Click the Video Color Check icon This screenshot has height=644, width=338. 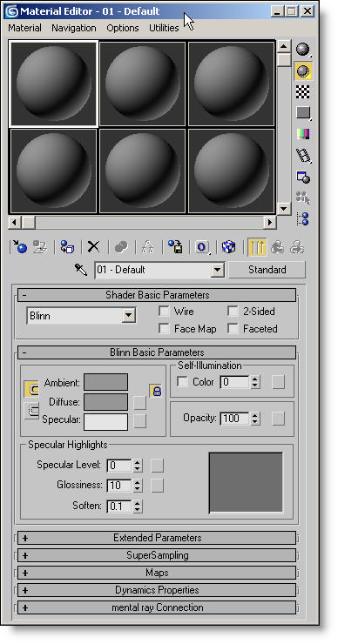[x=303, y=134]
